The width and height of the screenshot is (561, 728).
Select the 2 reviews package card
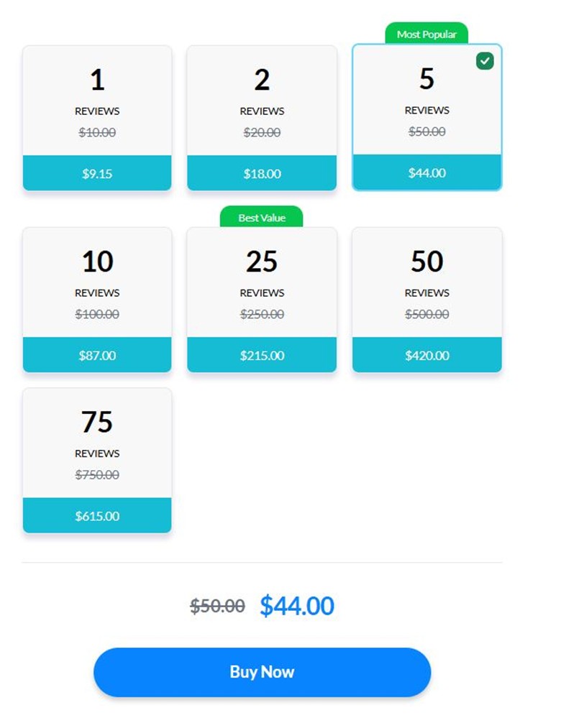click(x=262, y=101)
